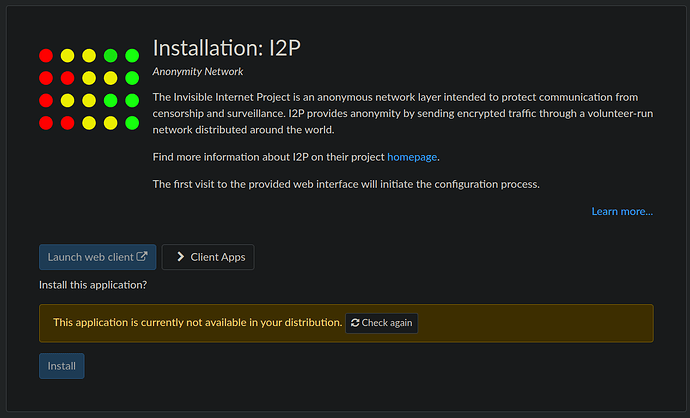
Task: Follow the Learn more... link
Action: coord(622,212)
